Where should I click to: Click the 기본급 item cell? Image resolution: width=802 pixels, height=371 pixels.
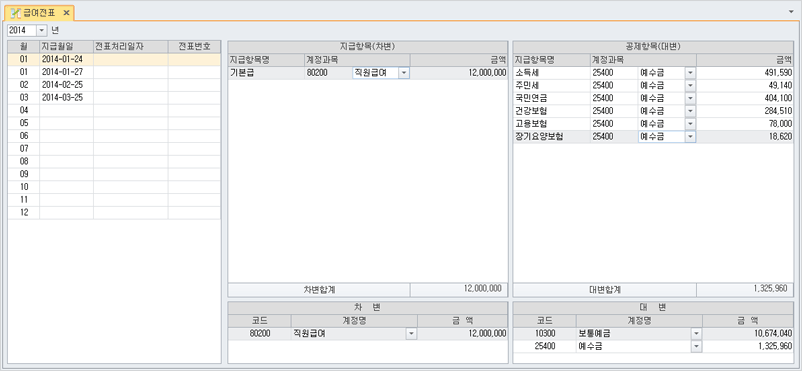coord(266,73)
